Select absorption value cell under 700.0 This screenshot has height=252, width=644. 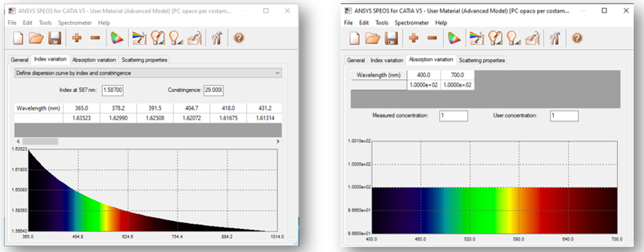[x=458, y=84]
